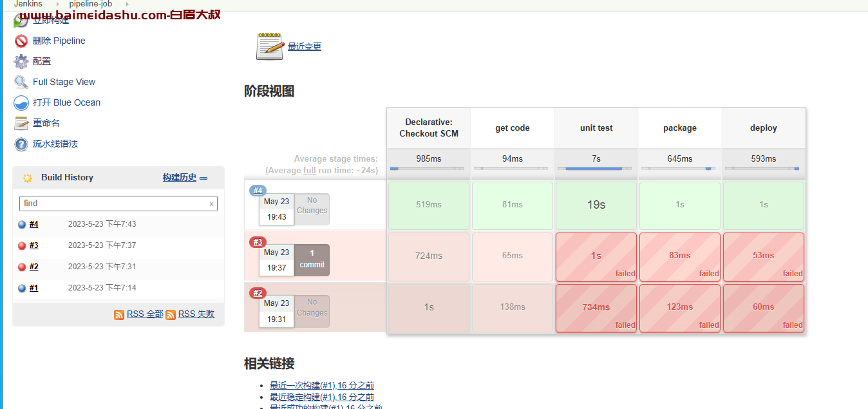
Task: Expand the breadcrumb arrow after pipeline-job
Action: 127,4
